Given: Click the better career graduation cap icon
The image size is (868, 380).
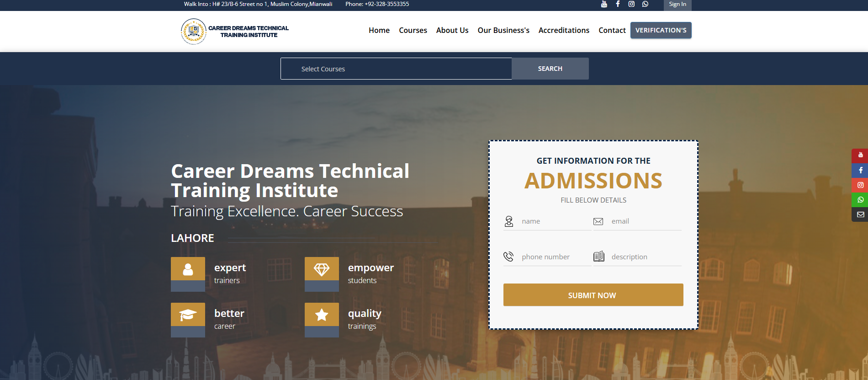Looking at the screenshot, I should tap(188, 315).
